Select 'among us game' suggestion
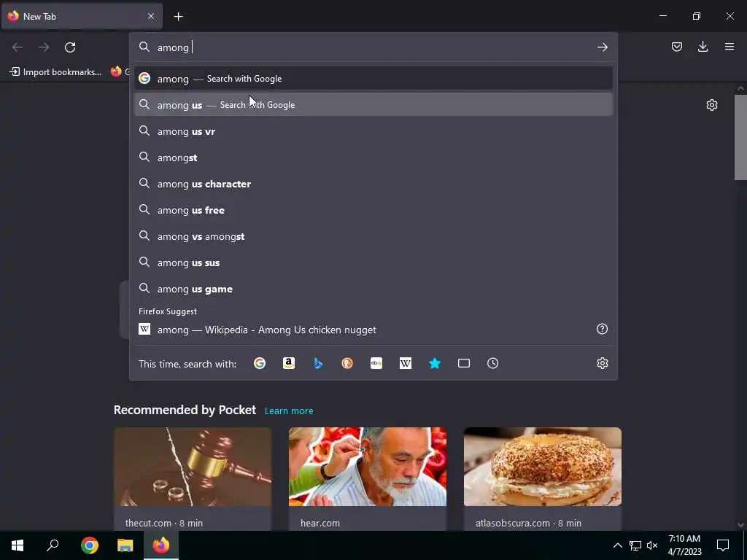Screen dimensions: 747x560 tap(373, 289)
